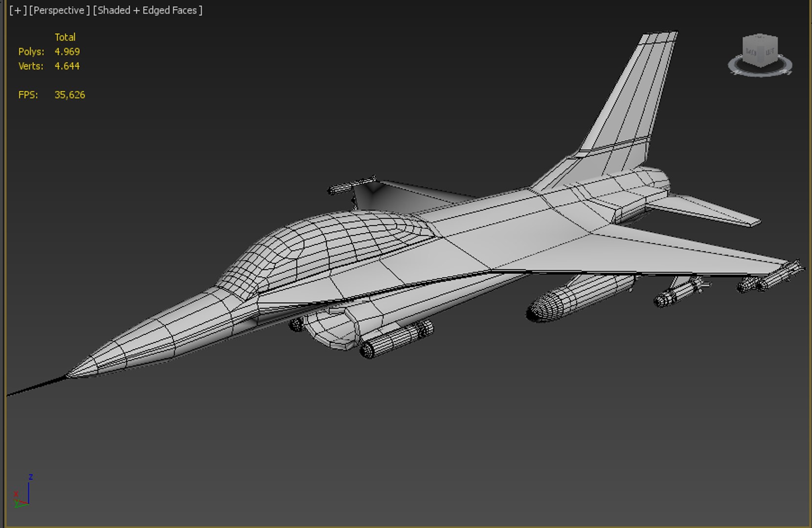Click the Total statistics header

coord(65,37)
